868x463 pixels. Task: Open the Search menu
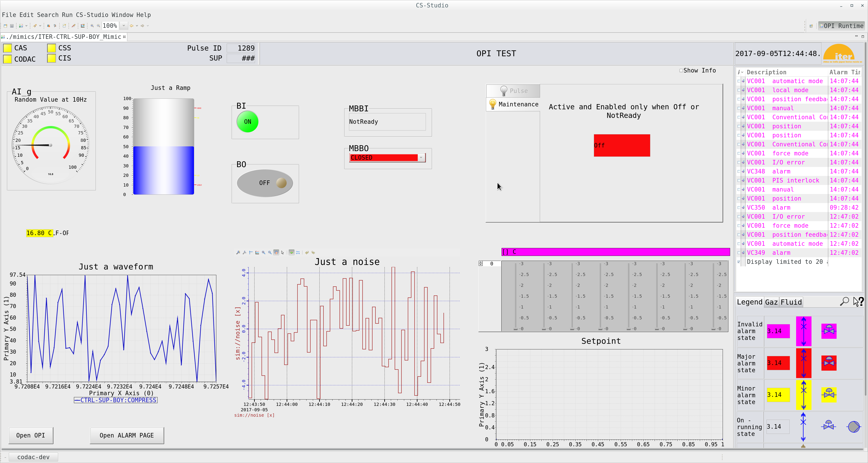[47, 14]
